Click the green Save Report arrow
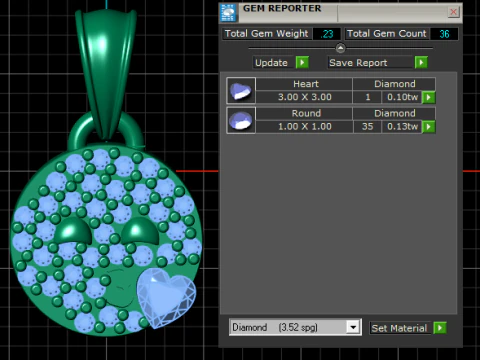Image resolution: width=480 pixels, height=360 pixels. (421, 62)
